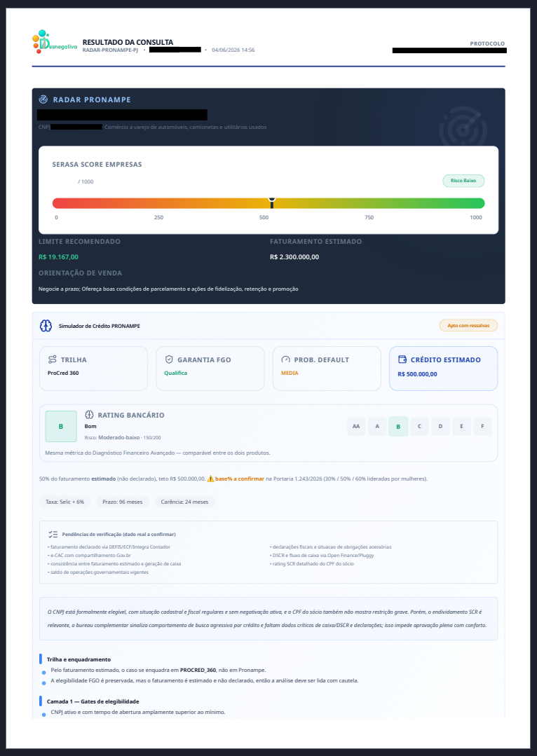This screenshot has height=756, width=537.
Task: Click the Prazo: 96 meses chip
Action: tap(123, 502)
